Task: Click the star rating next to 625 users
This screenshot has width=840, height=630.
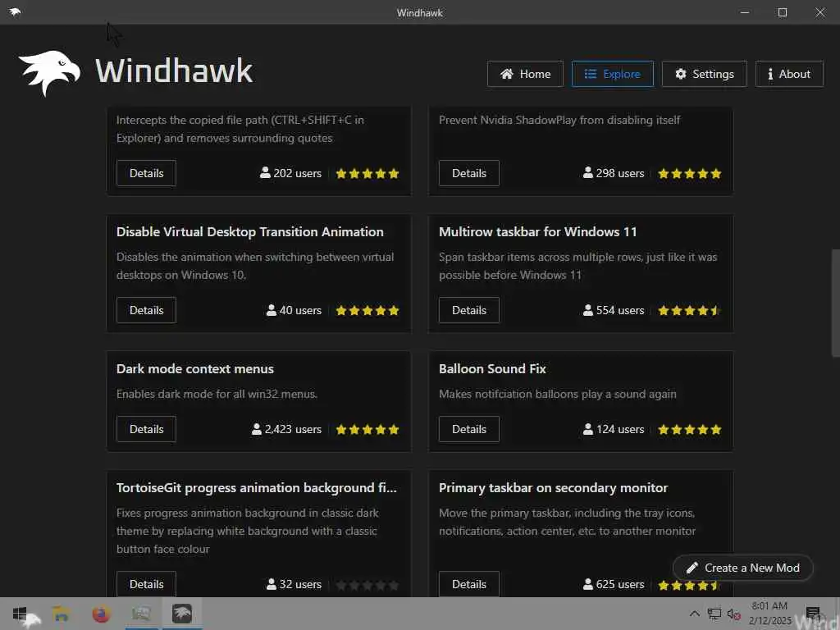Action: tap(689, 585)
